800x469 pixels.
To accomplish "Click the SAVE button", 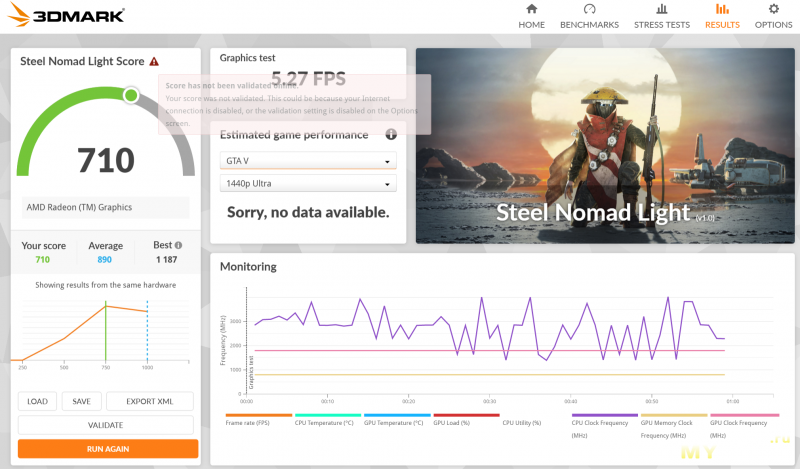I will coord(82,401).
